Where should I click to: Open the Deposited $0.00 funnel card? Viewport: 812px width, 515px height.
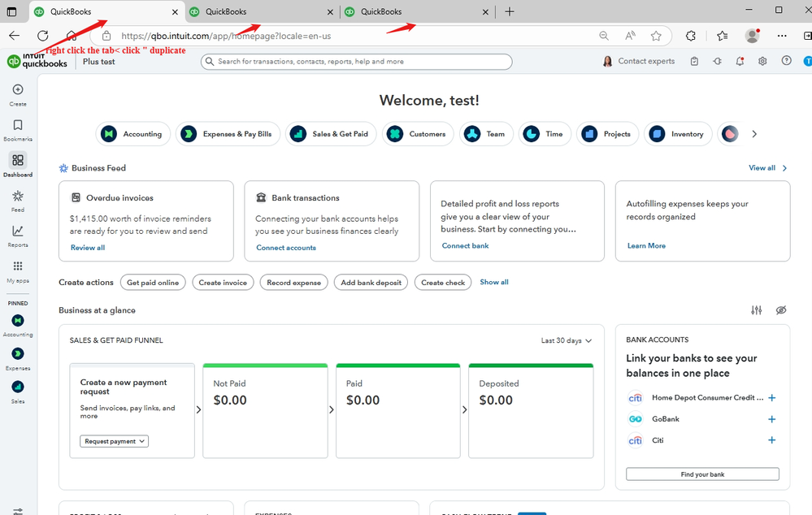coord(531,410)
